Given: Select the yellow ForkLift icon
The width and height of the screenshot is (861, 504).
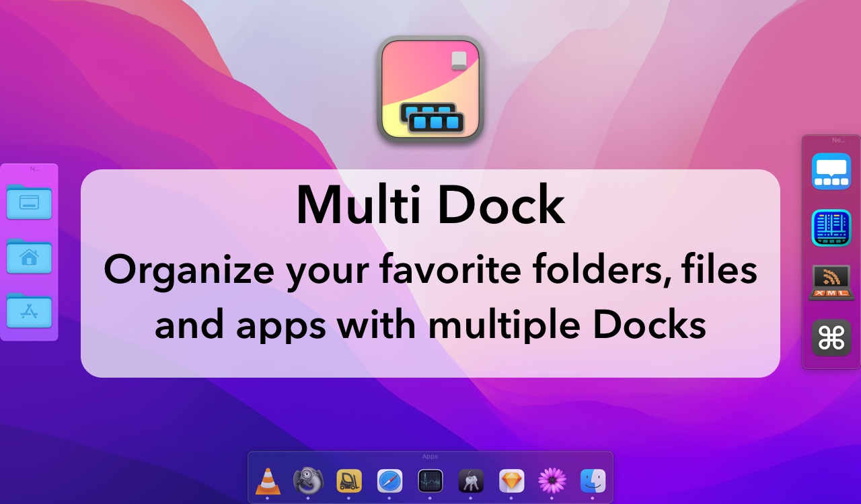Looking at the screenshot, I should click(x=349, y=481).
